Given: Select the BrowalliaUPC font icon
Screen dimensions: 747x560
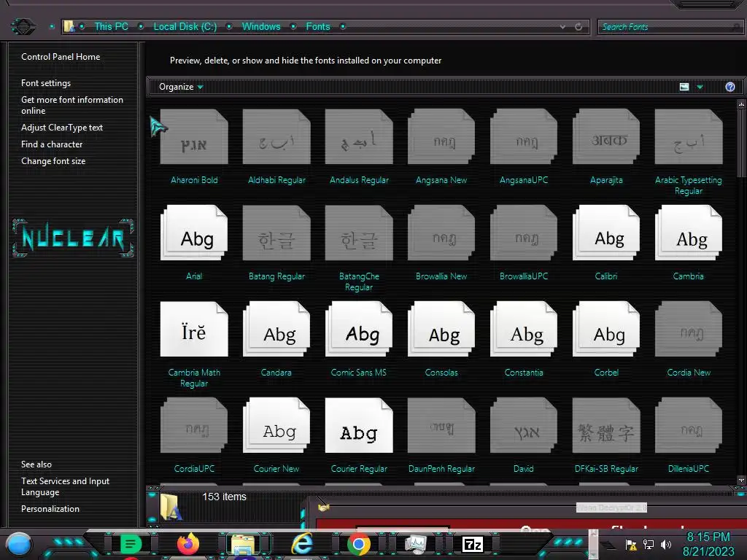Looking at the screenshot, I should 524,233.
